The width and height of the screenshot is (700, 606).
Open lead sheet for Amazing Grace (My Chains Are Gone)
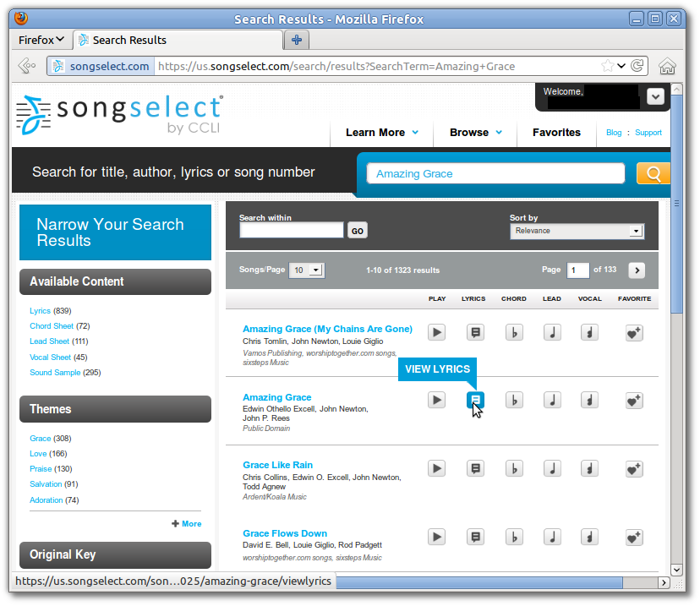click(x=552, y=332)
